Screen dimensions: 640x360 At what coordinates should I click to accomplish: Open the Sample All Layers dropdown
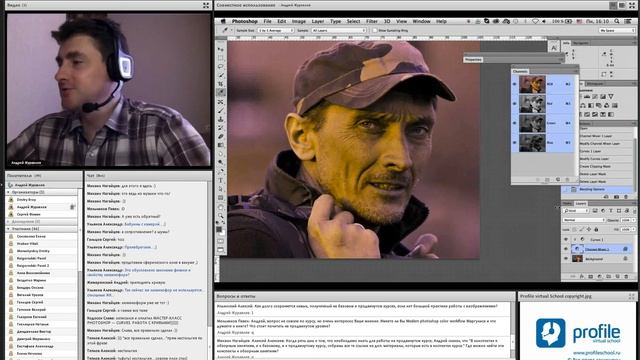[x=338, y=31]
